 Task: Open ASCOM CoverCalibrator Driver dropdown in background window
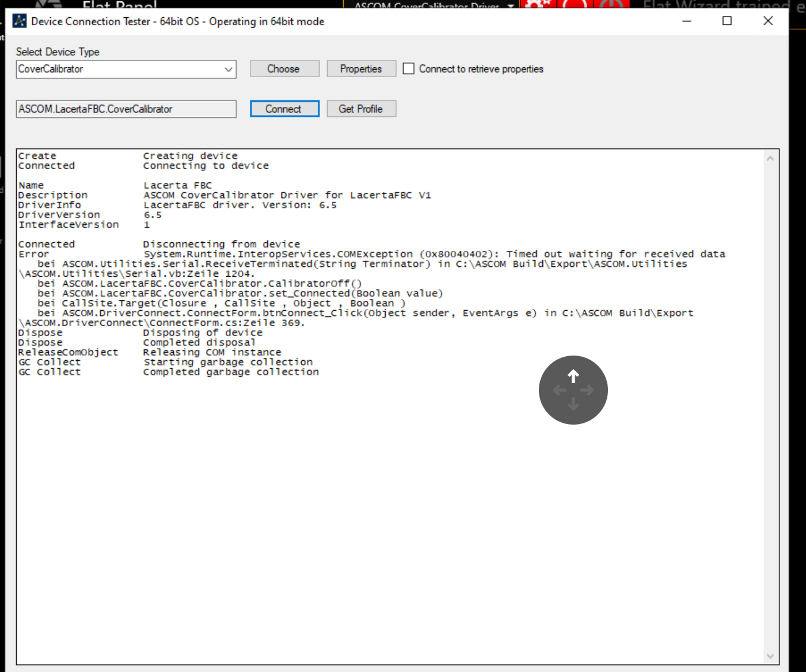tap(511, 6)
